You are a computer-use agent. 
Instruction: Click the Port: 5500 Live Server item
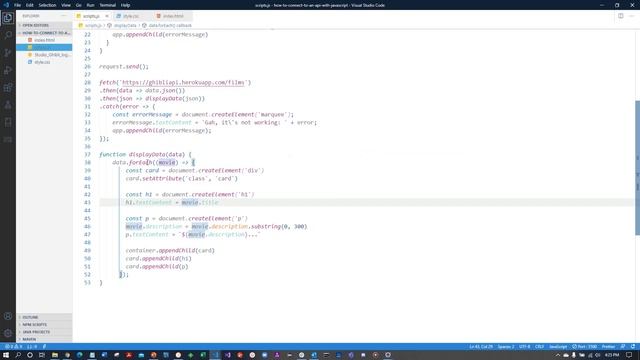click(x=584, y=347)
